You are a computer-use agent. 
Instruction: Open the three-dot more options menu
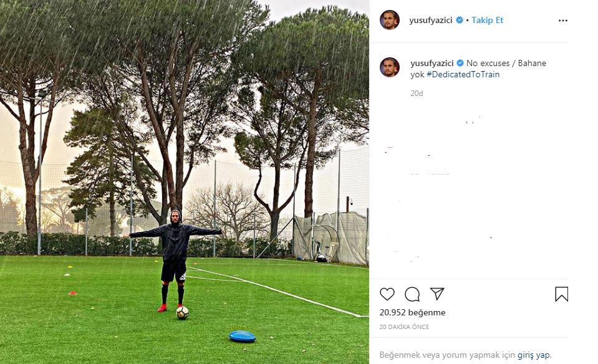[x=563, y=21]
